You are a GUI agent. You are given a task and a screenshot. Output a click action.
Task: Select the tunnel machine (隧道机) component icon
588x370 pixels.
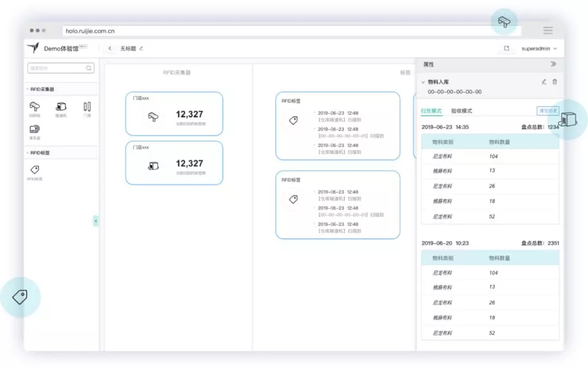[61, 107]
